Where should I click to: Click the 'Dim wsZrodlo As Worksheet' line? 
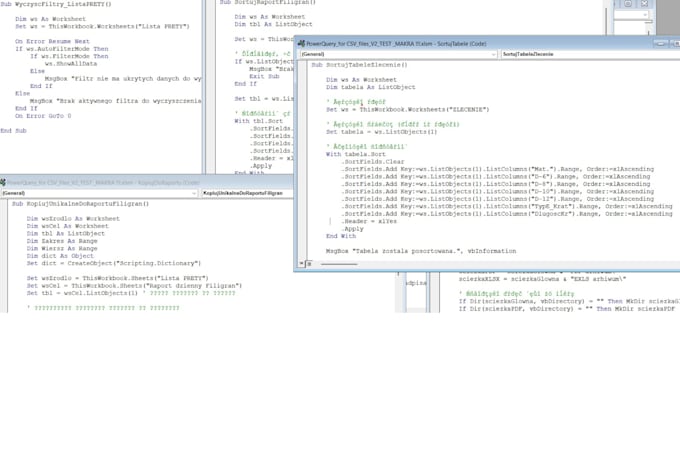pyautogui.click(x=73, y=219)
